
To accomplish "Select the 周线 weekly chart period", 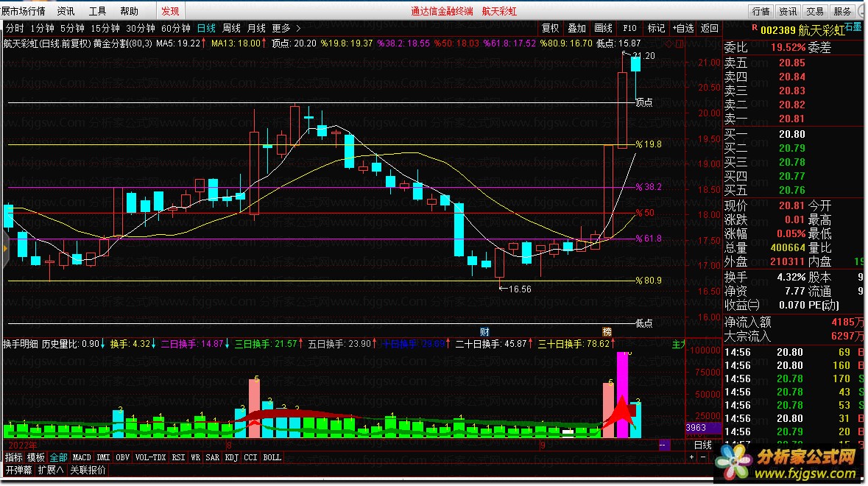I will point(231,28).
